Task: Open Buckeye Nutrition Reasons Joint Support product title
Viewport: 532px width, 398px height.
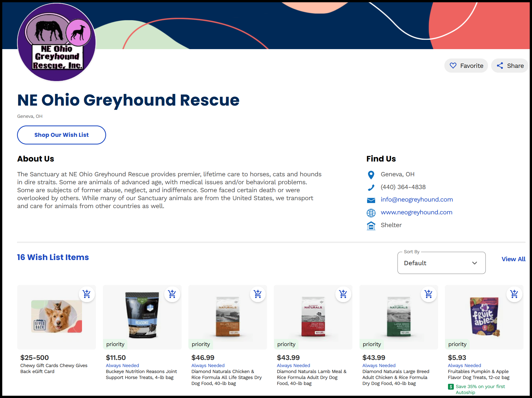Action: (x=141, y=374)
